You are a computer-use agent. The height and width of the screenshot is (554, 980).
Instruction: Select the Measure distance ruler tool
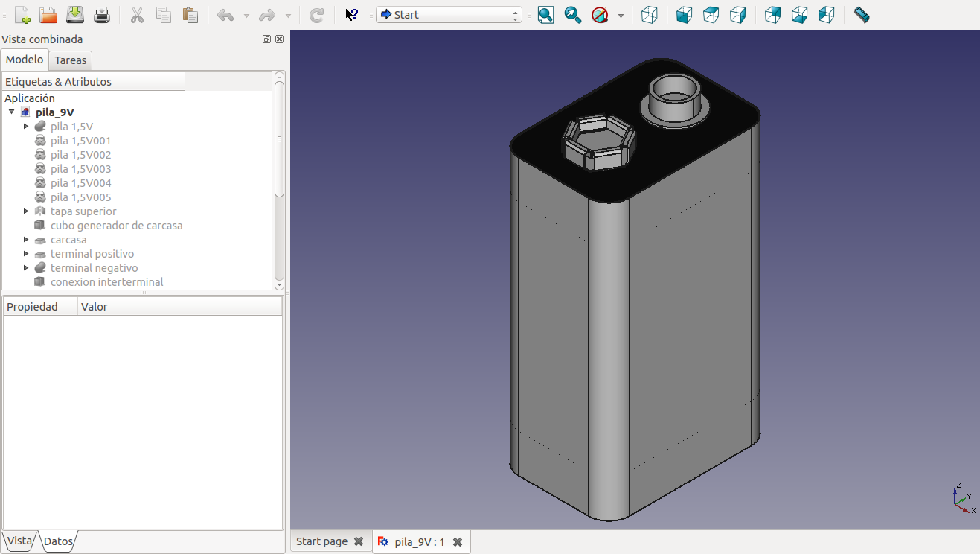click(861, 15)
